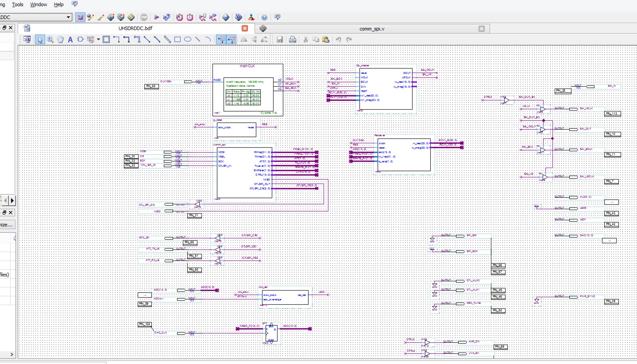Viewport: 637px width, 364px height.
Task: Start Analysis & Synthesis icon
Action: click(x=167, y=17)
